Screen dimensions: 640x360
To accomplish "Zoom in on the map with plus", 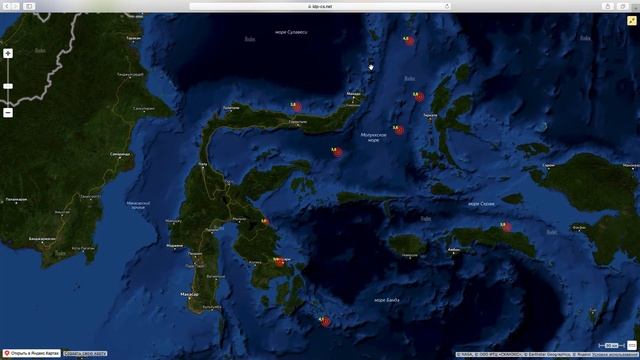I will [x=8, y=53].
